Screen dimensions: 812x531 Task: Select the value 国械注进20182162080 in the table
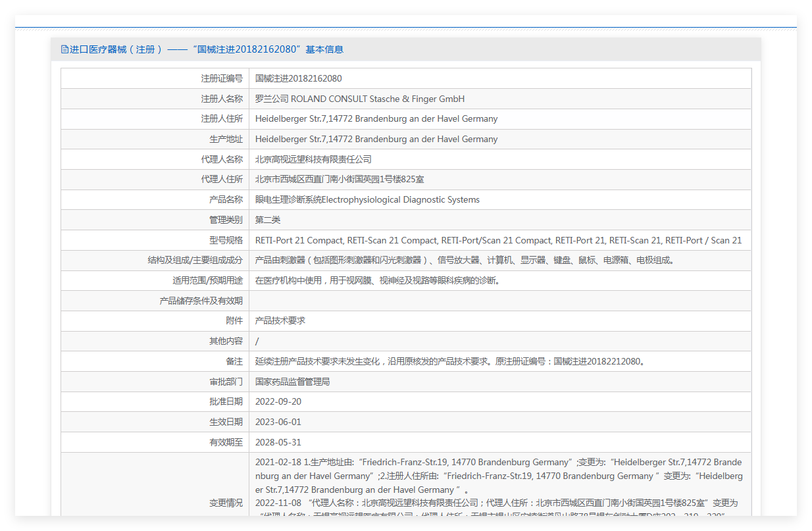[x=299, y=78]
